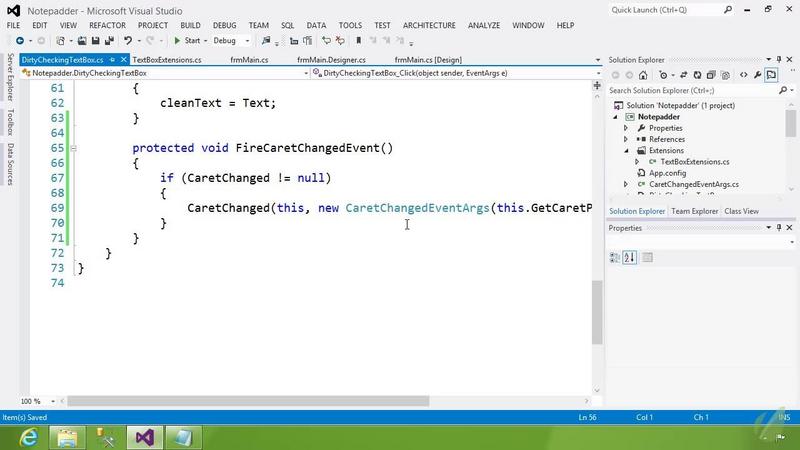Open the BUILD menu
Viewport: 800px width, 450px height.
[190, 25]
